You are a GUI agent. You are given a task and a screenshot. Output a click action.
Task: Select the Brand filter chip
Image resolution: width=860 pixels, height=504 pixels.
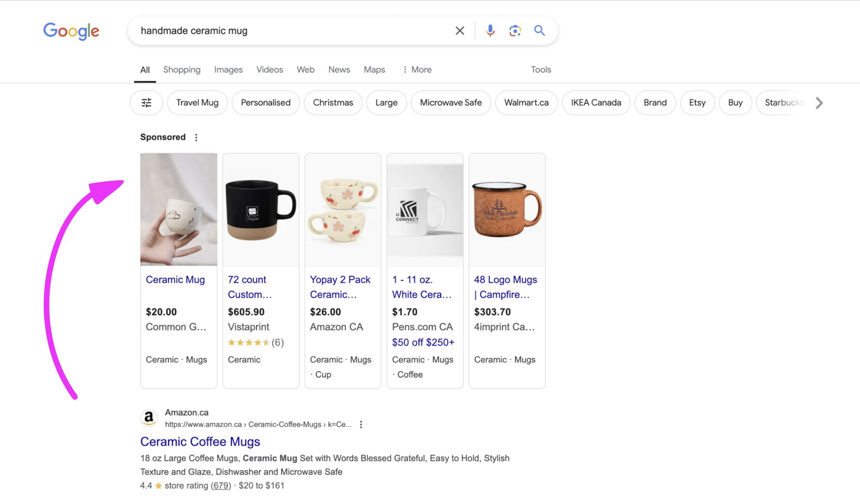(655, 103)
